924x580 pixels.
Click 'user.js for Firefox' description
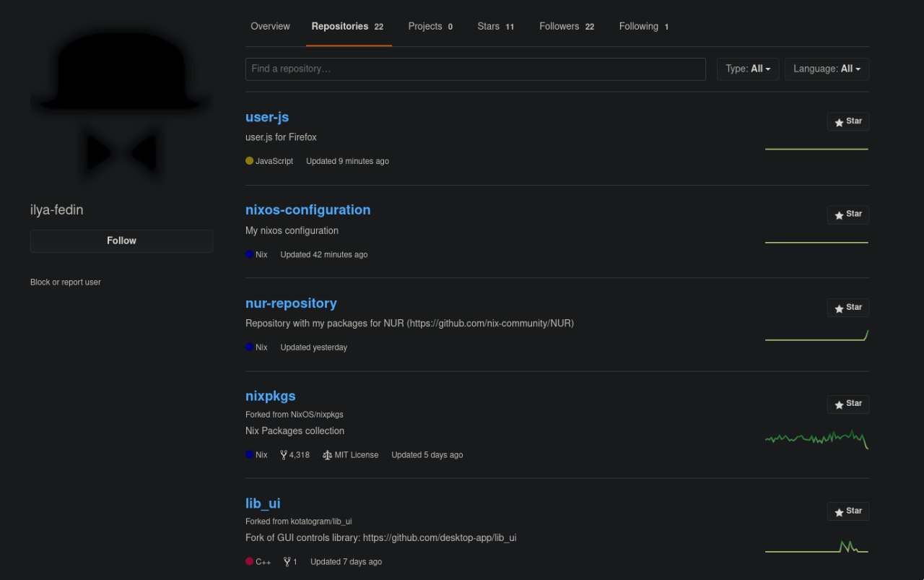coord(281,137)
